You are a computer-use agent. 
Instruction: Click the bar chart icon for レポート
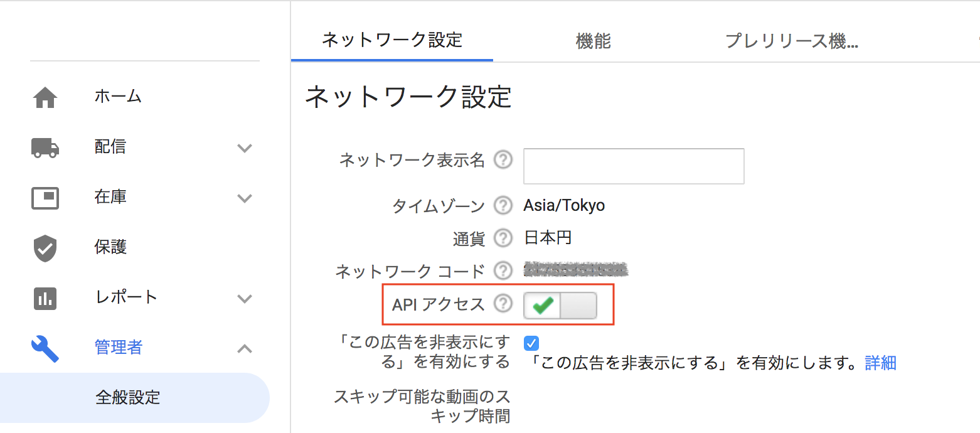(x=45, y=298)
